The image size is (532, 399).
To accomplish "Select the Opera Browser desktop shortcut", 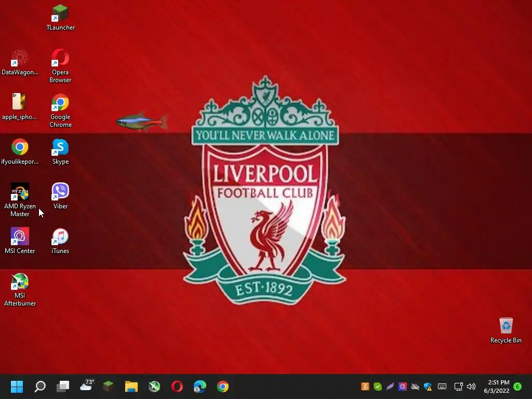I will pos(60,66).
